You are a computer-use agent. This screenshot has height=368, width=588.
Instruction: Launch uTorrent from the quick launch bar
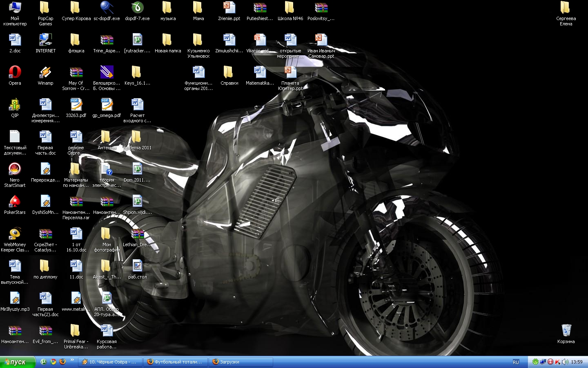(x=44, y=362)
